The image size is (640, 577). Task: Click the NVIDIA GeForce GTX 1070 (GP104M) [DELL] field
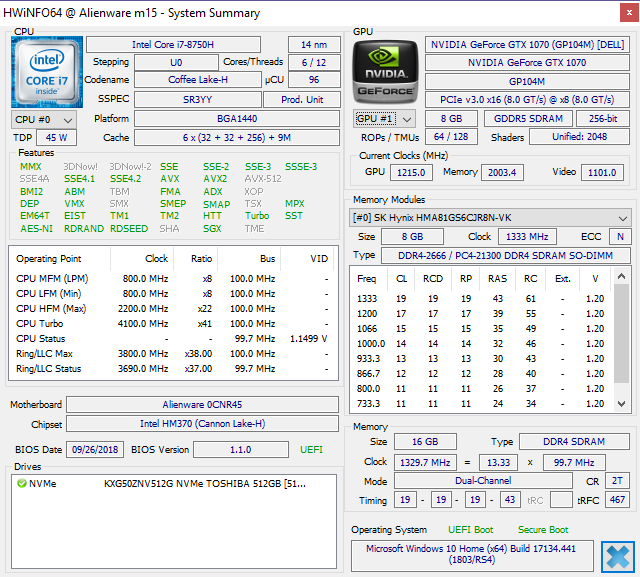[527, 44]
